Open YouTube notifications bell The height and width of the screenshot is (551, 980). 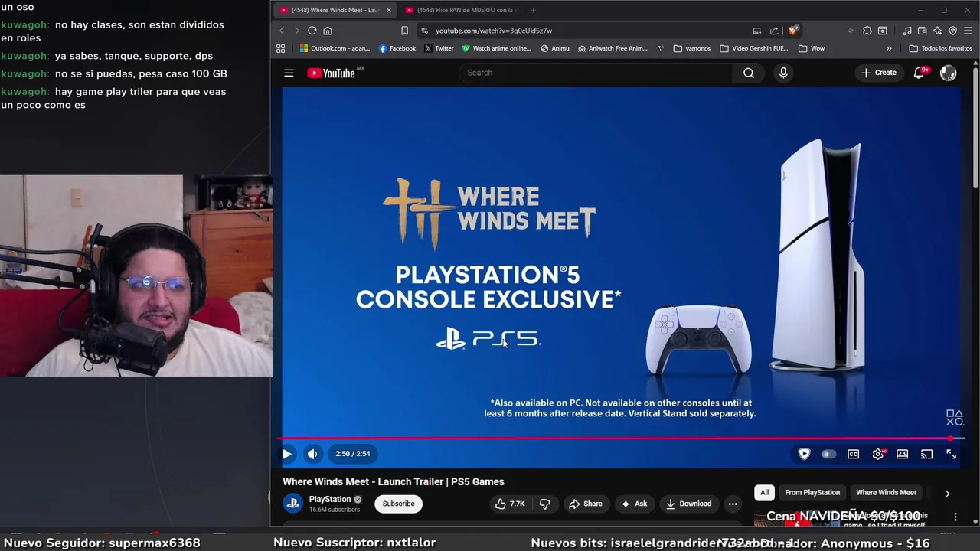tap(919, 73)
